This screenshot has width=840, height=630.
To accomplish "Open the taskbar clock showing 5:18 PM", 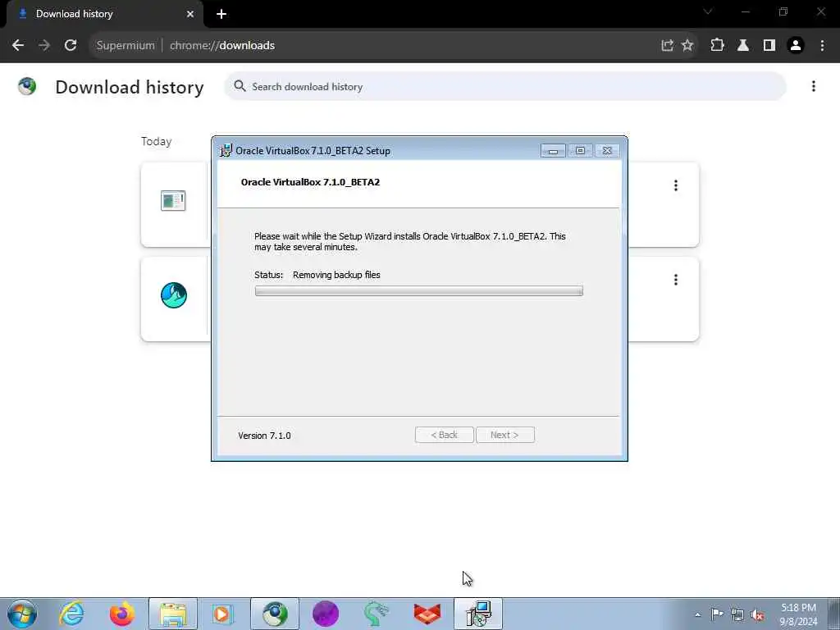I will 798,614.
